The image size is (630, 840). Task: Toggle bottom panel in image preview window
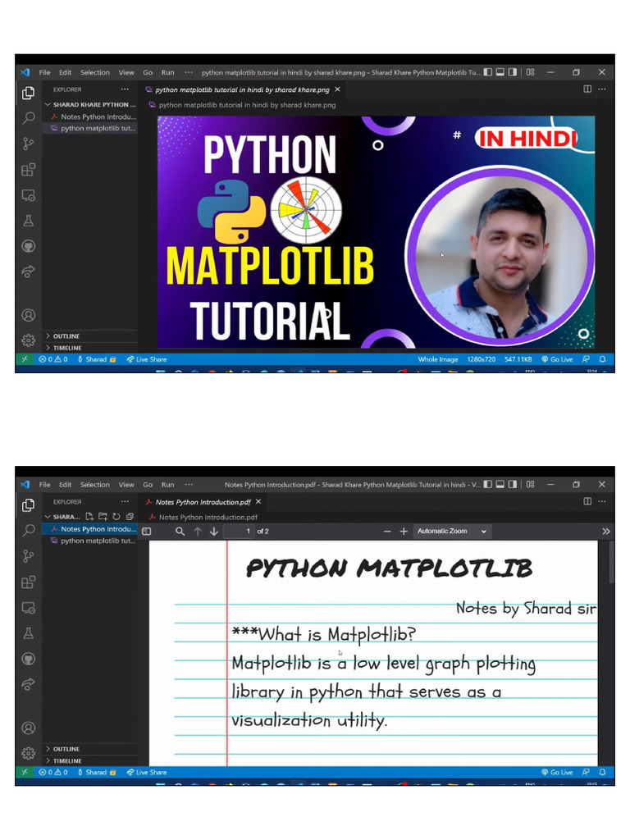pyautogui.click(x=500, y=72)
